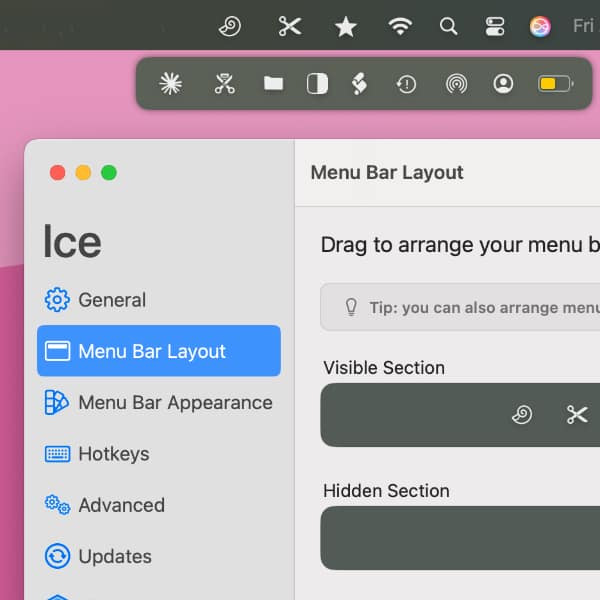The image size is (600, 600).
Task: Open the Wi-Fi status menu
Action: (400, 27)
